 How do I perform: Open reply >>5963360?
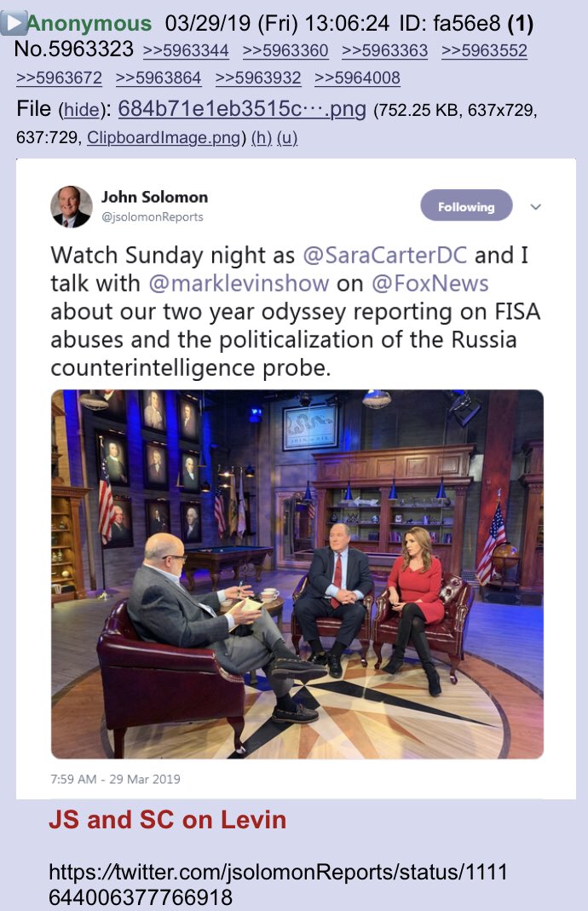[285, 50]
